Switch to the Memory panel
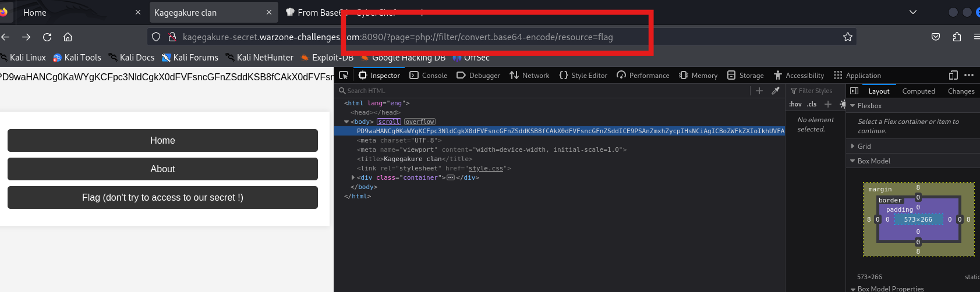Viewport: 980px width, 292px height. pyautogui.click(x=698, y=75)
